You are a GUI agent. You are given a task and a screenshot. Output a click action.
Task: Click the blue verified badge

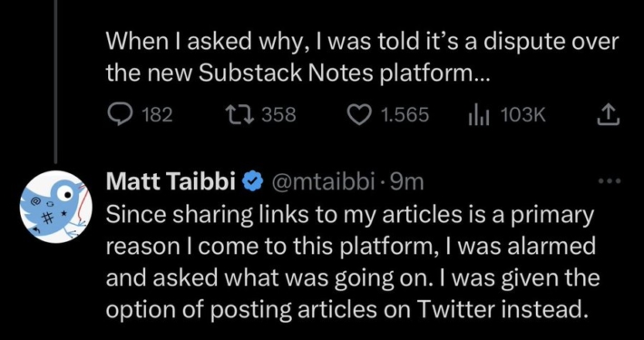tap(254, 182)
